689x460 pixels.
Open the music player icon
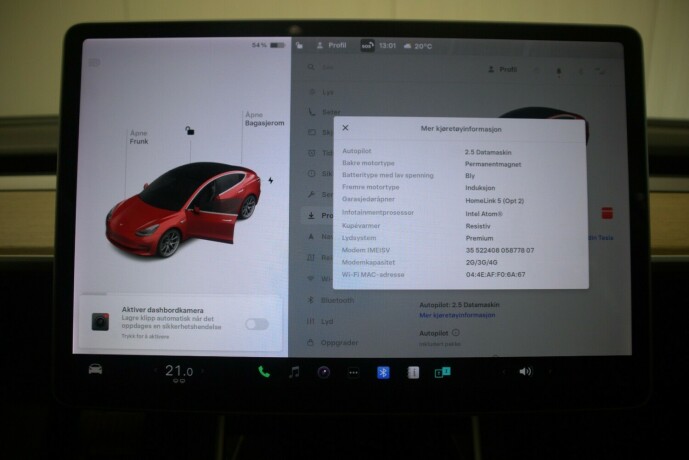pyautogui.click(x=294, y=372)
